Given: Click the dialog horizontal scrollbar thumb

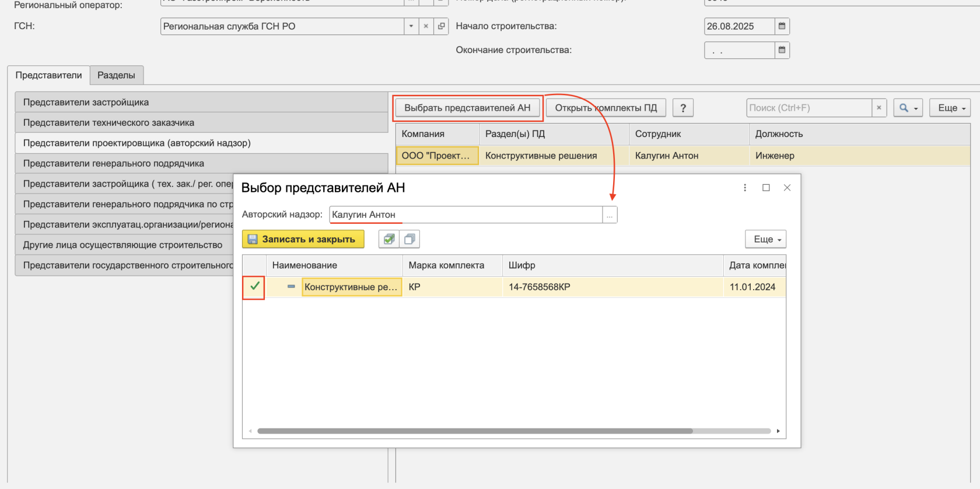Looking at the screenshot, I should pyautogui.click(x=475, y=431).
